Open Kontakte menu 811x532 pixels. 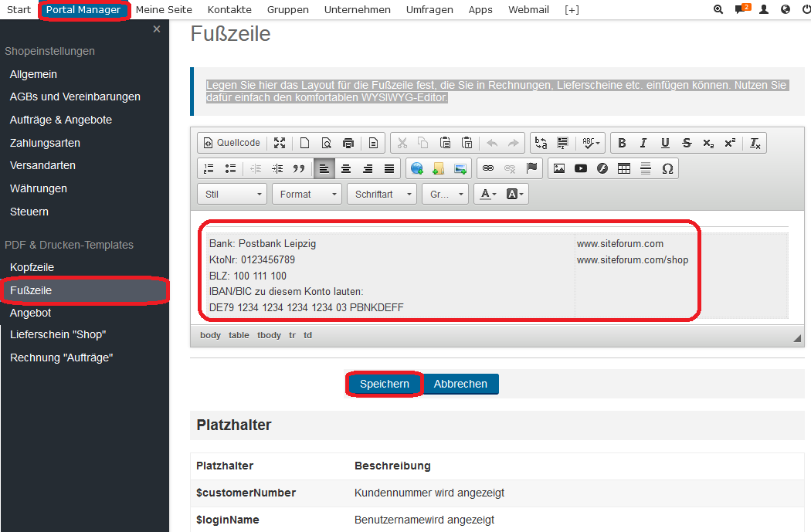(x=229, y=10)
